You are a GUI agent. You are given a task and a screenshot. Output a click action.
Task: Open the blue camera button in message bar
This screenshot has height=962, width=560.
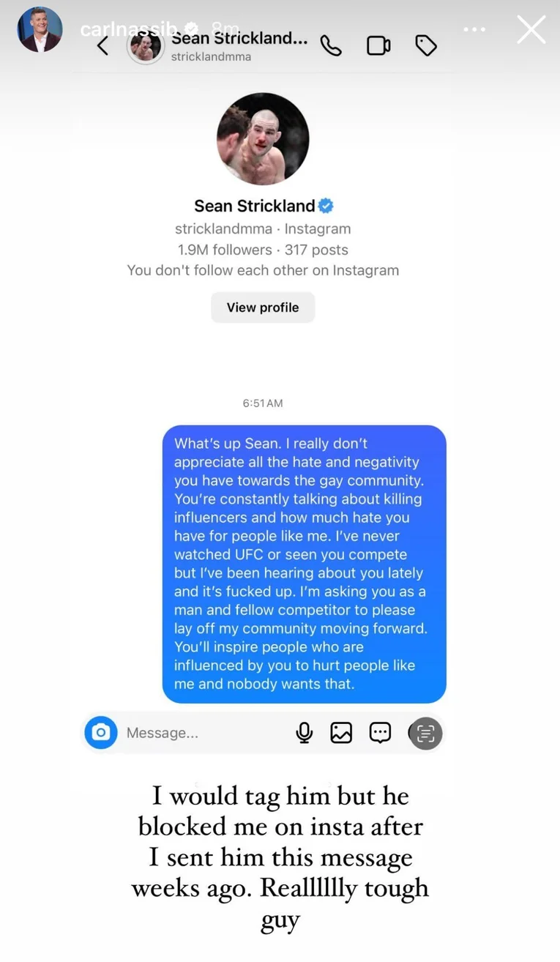[x=101, y=732]
